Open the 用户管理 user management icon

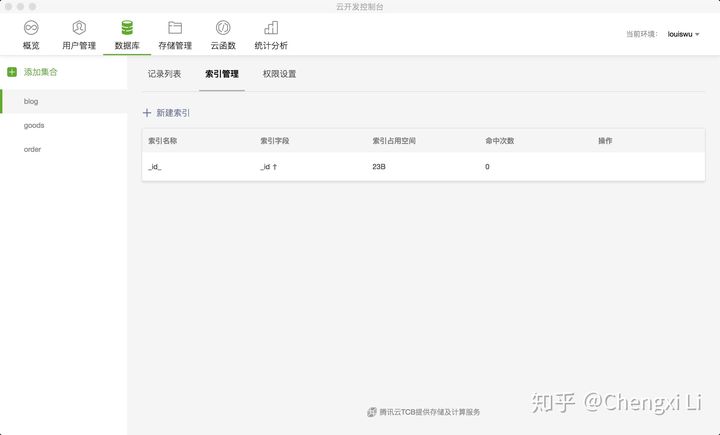click(79, 28)
